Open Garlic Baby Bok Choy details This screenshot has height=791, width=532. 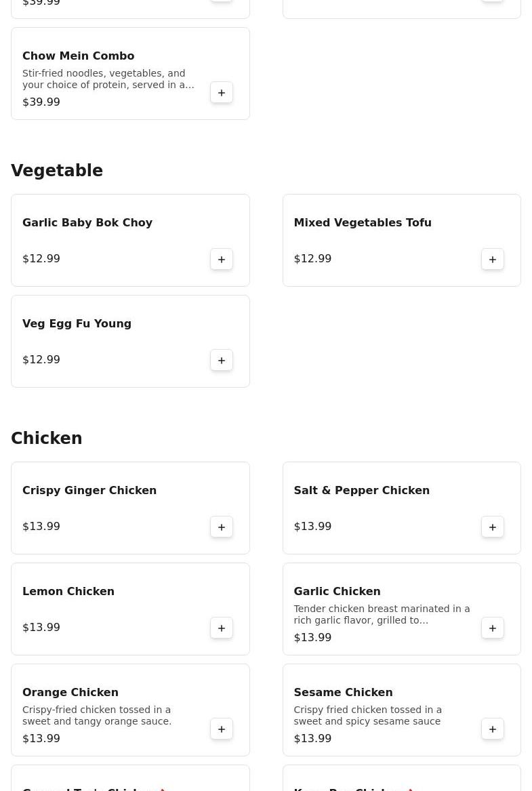[x=87, y=223]
